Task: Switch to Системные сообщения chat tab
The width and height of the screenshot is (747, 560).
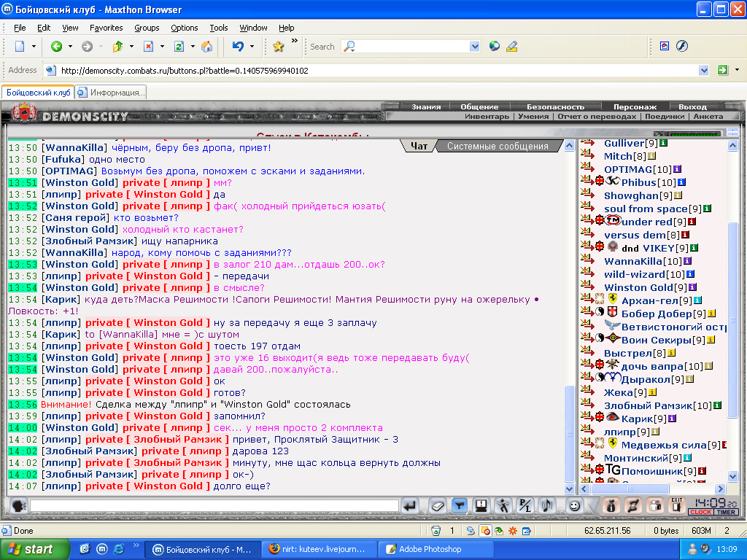Action: coord(498,146)
